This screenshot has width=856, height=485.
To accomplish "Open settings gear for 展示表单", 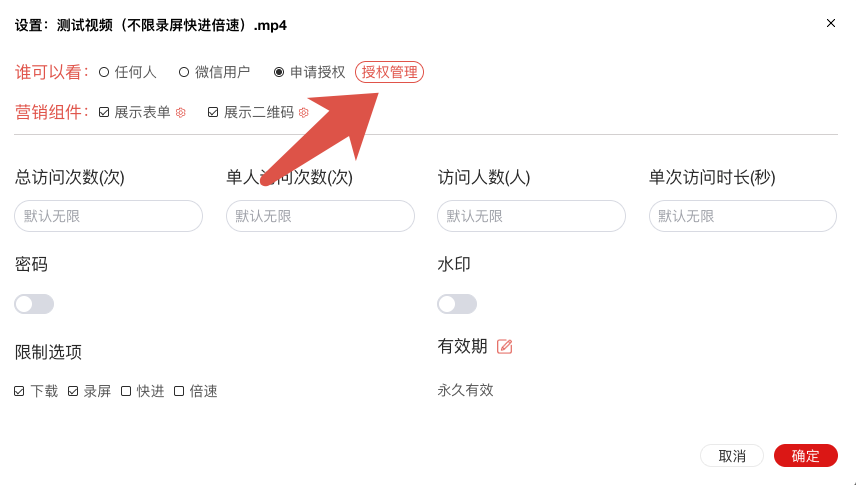I will [181, 113].
